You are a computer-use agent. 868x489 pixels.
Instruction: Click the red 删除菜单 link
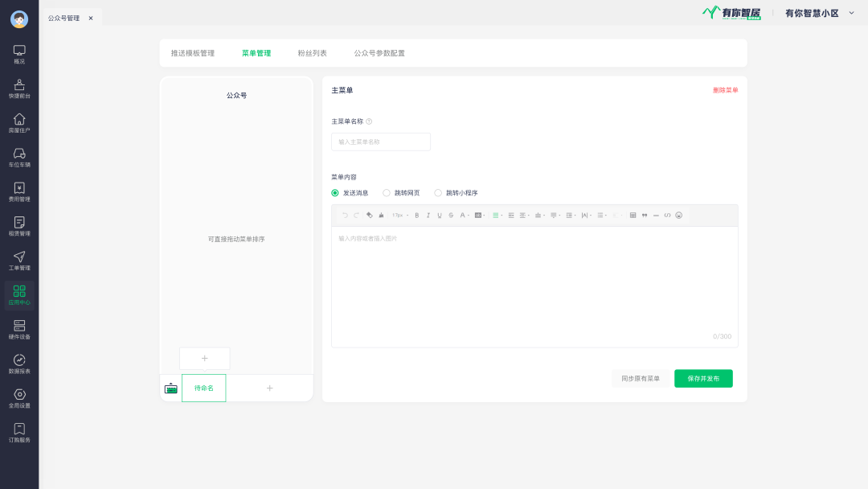[725, 90]
